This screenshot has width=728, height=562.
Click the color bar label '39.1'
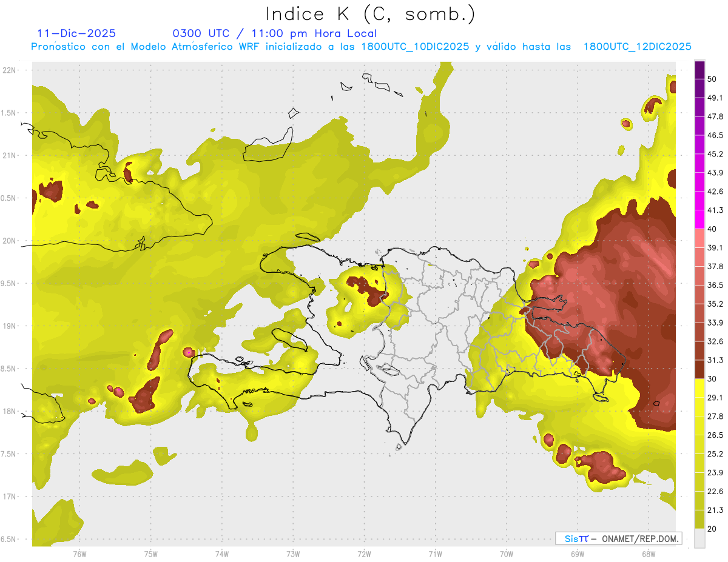(x=715, y=247)
